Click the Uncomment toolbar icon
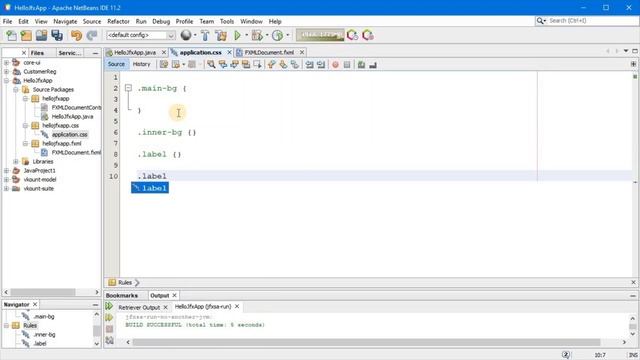The width and height of the screenshot is (640, 360). click(373, 64)
